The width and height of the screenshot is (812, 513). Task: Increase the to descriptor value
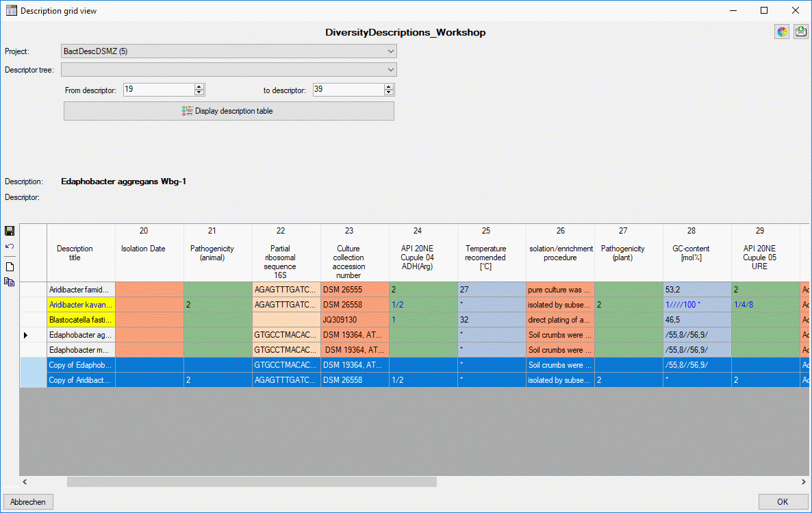click(389, 86)
